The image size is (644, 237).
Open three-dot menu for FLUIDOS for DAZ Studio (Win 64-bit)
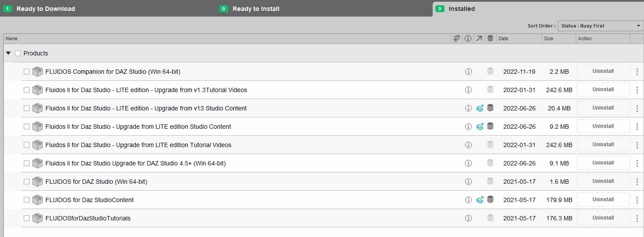[637, 182]
